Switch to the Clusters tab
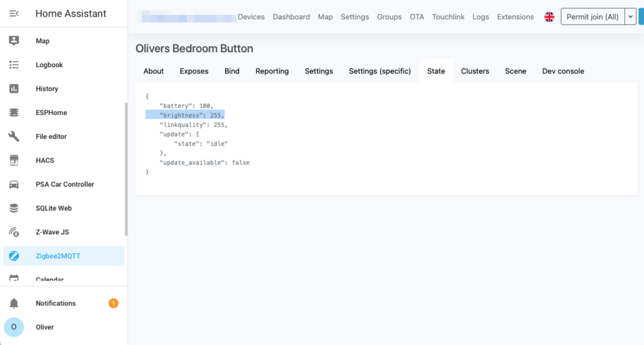This screenshot has height=345, width=644. [475, 71]
